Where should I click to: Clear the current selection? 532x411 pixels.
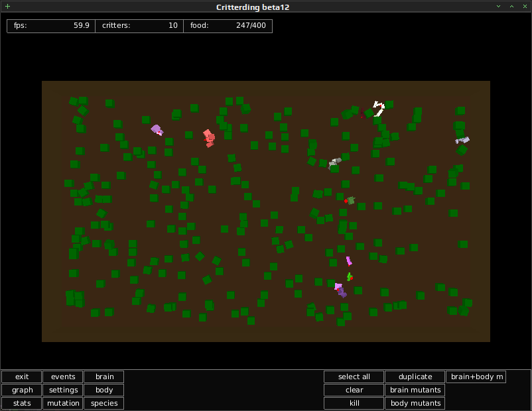coord(354,390)
